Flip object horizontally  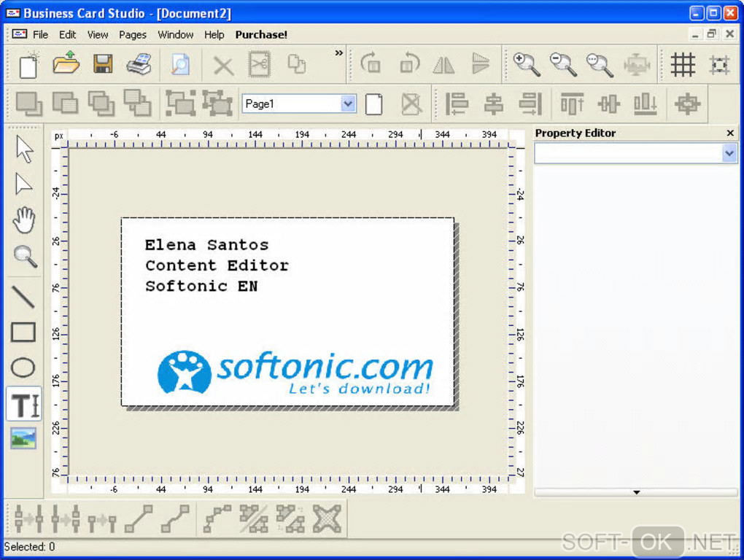click(x=444, y=64)
